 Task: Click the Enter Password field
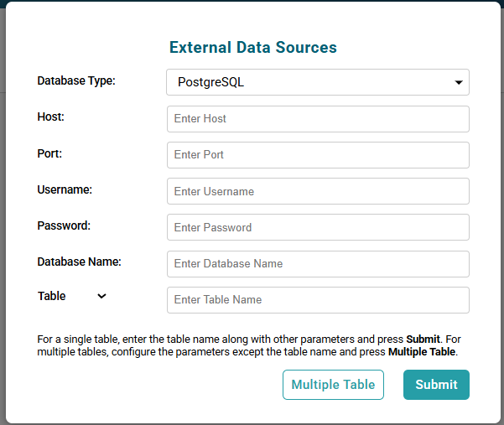[318, 227]
